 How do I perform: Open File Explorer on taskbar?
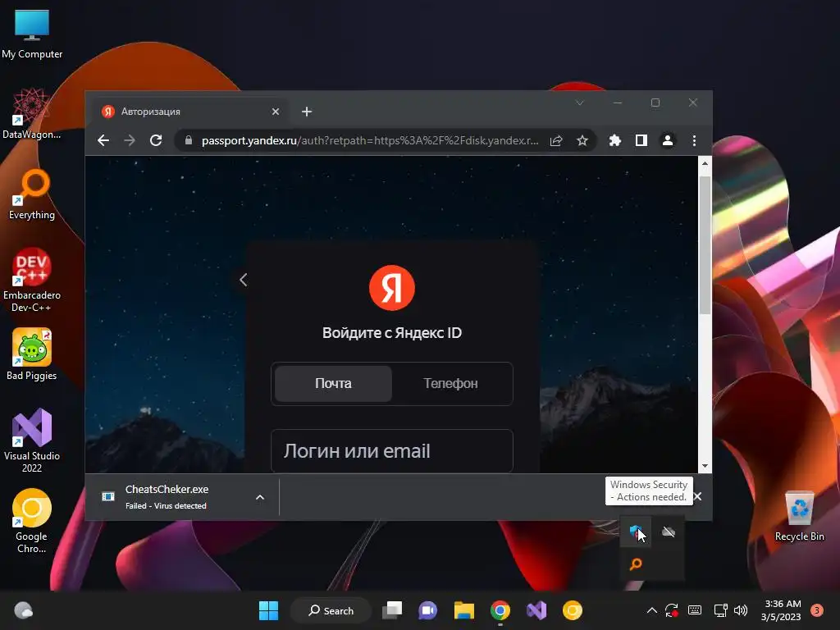point(464,610)
